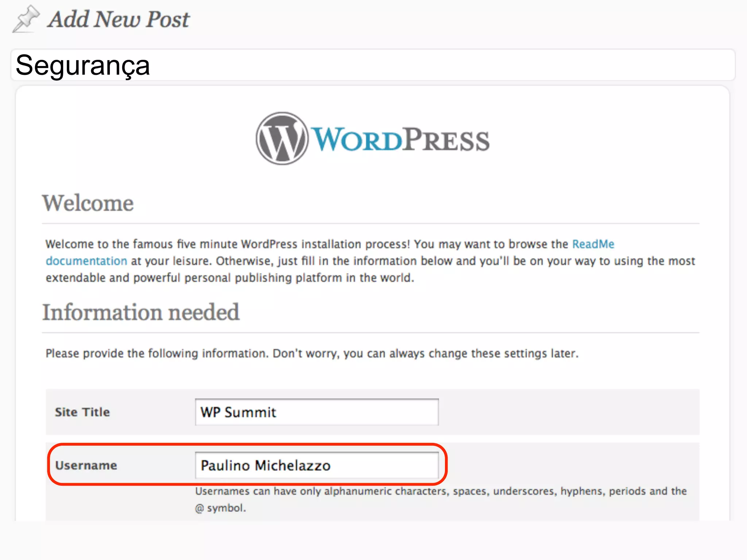The height and width of the screenshot is (560, 747).
Task: Click the Site Title label
Action: [82, 412]
